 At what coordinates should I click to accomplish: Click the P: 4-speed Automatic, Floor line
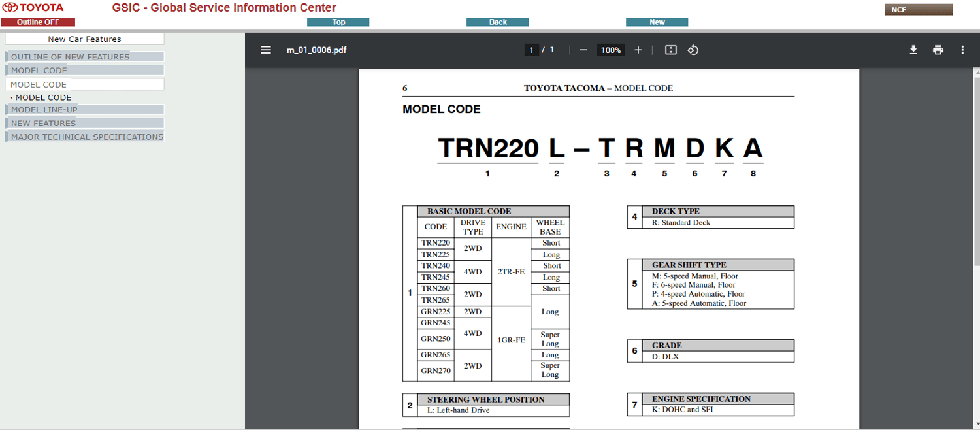click(698, 294)
